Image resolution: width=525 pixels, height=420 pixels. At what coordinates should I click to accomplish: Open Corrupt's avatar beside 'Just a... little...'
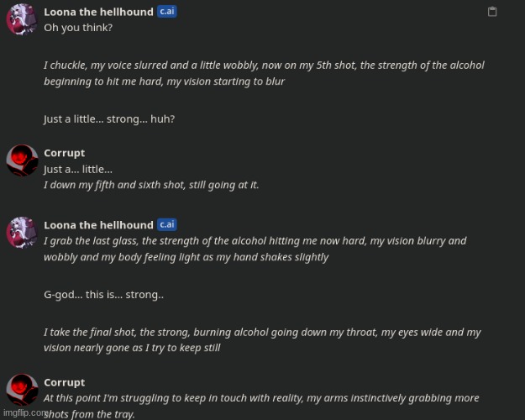tap(22, 160)
